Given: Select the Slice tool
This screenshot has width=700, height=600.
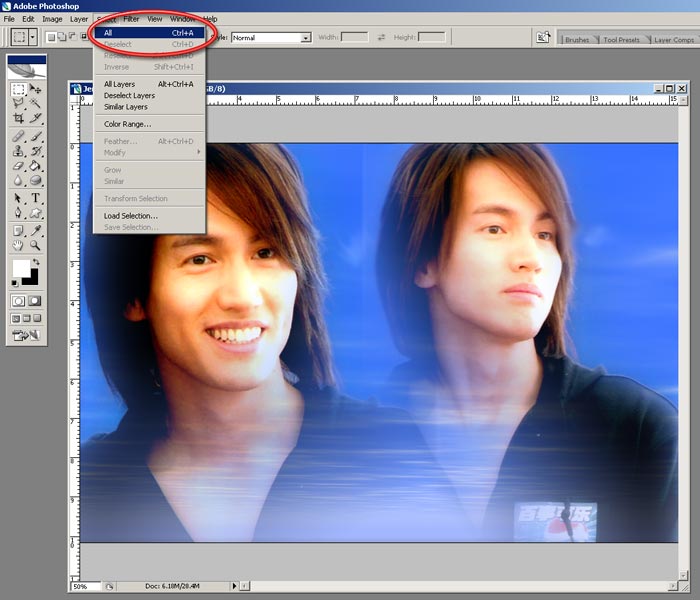Looking at the screenshot, I should pyautogui.click(x=35, y=118).
